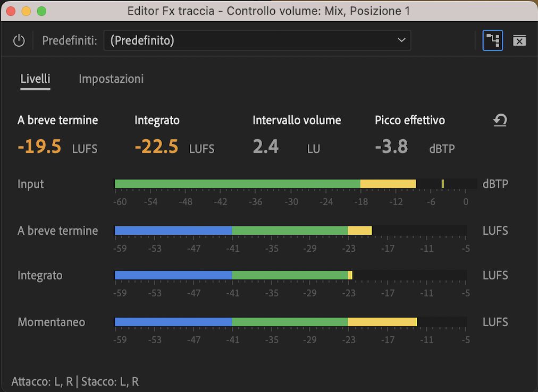The image size is (538, 392).
Task: Open the Predefiniti preset dropdown
Action: 257,40
